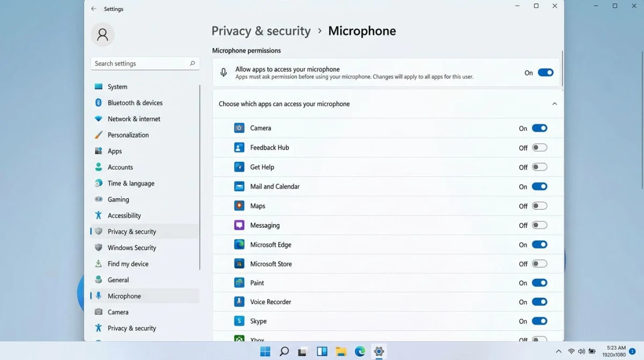Disable microphone access for Microsoft Edge
Viewport: 644px width, 360px height.
point(539,244)
